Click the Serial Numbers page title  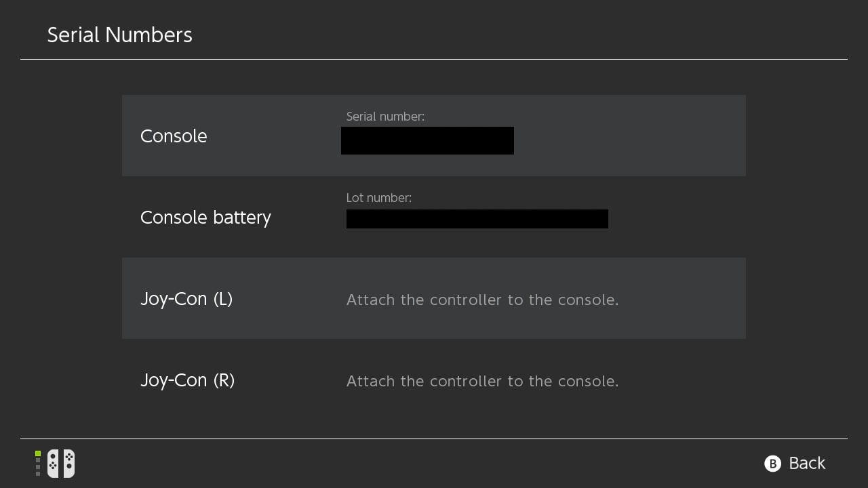[x=119, y=35]
